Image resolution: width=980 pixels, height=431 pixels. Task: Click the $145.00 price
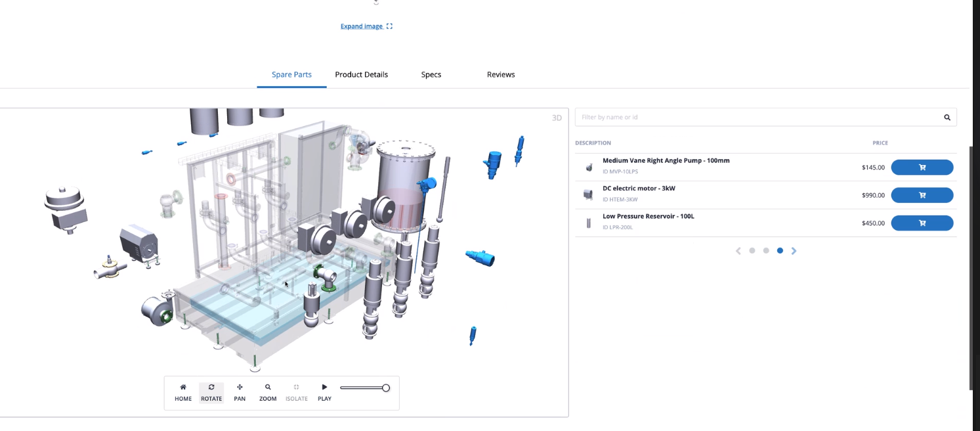(x=873, y=168)
